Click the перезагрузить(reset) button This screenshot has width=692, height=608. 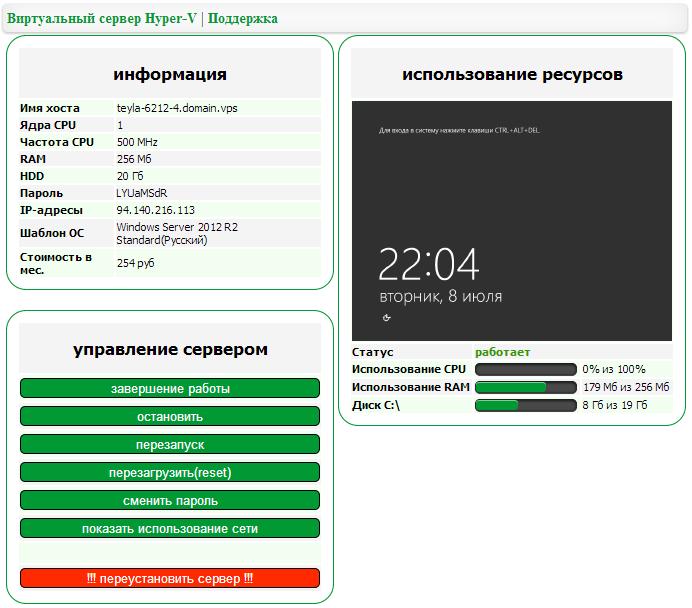(x=170, y=473)
